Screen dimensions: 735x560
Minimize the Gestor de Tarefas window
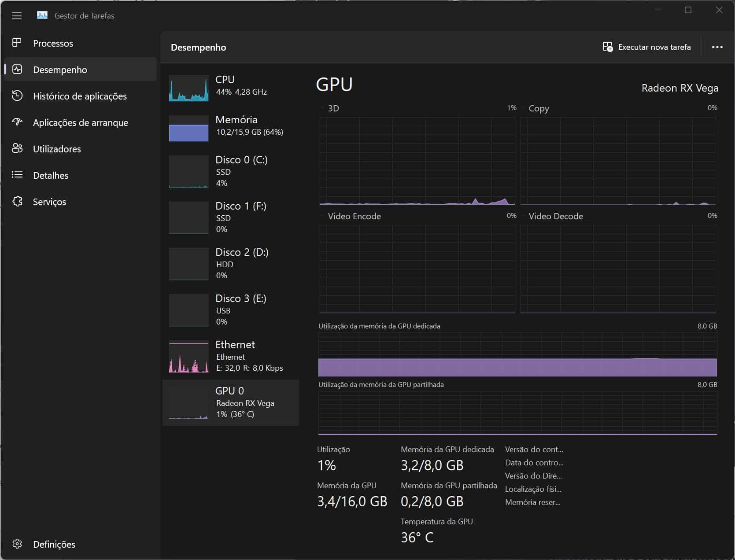click(657, 10)
